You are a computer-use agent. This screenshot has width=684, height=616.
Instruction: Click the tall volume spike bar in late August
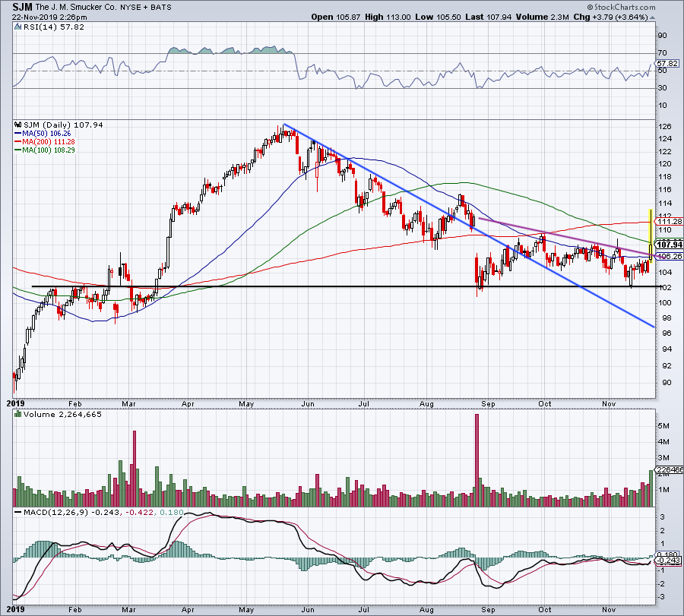pos(477,460)
